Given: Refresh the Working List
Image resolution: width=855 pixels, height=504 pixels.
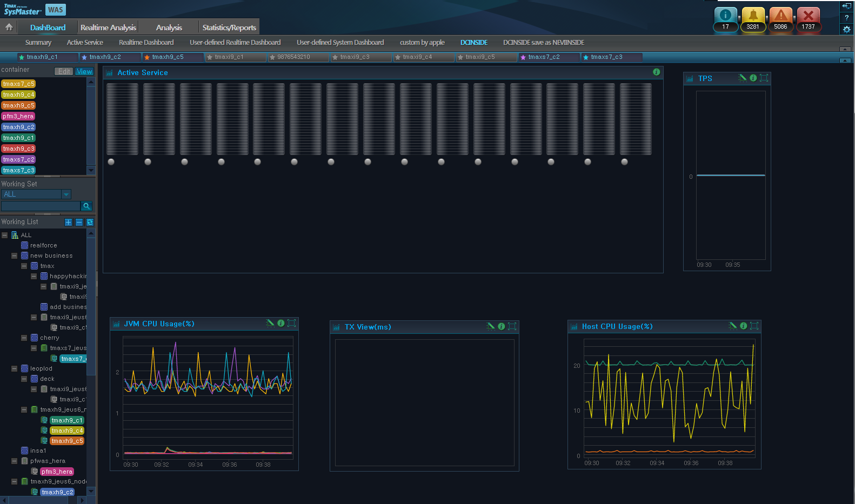Looking at the screenshot, I should [x=90, y=222].
